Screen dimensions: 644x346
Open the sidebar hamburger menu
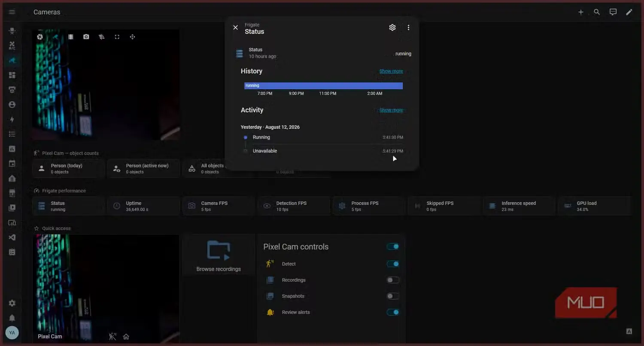tap(12, 12)
